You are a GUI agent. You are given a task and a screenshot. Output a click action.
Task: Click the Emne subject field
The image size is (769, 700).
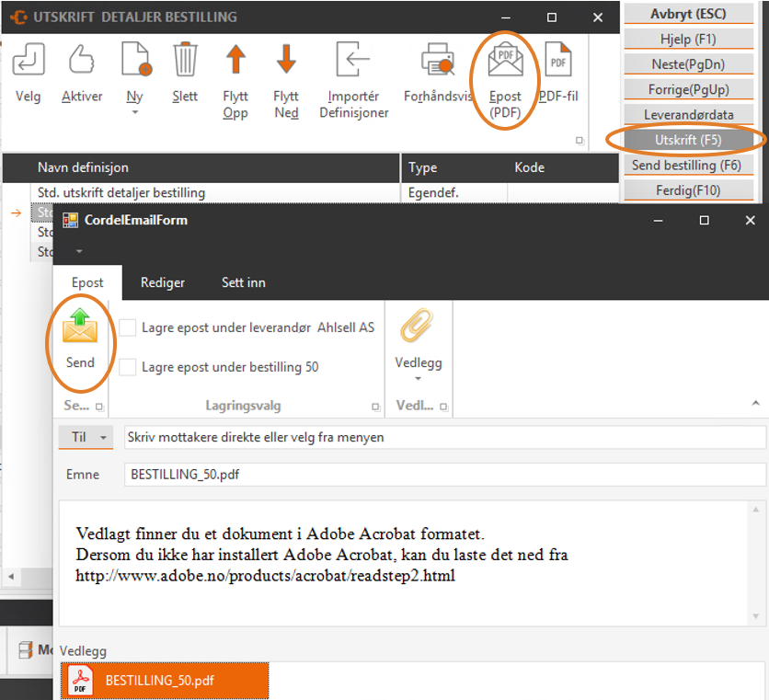[444, 475]
